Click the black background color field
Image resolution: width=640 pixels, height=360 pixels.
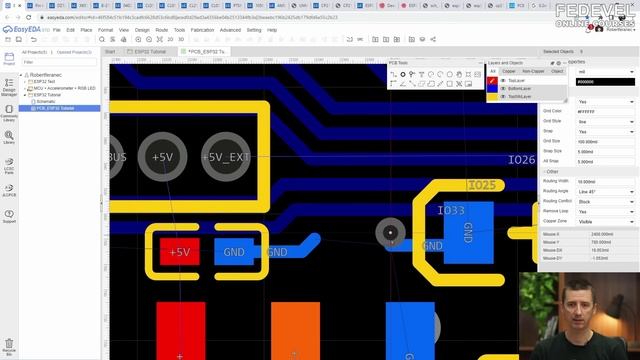[x=606, y=82]
